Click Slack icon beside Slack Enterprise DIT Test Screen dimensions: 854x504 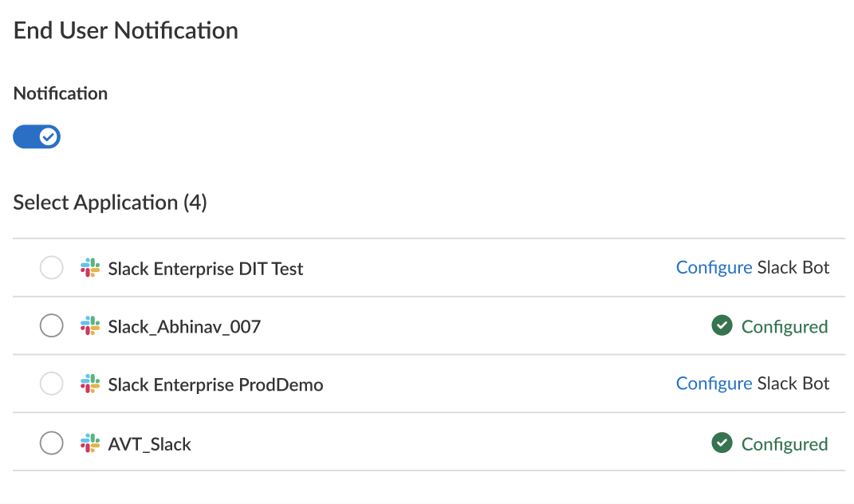point(90,268)
